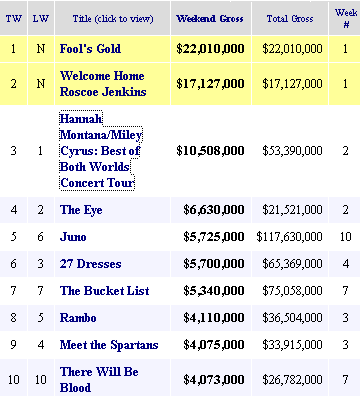Open Welcome Home Roscoe Jenkins link
The width and height of the screenshot is (360, 396).
(103, 84)
